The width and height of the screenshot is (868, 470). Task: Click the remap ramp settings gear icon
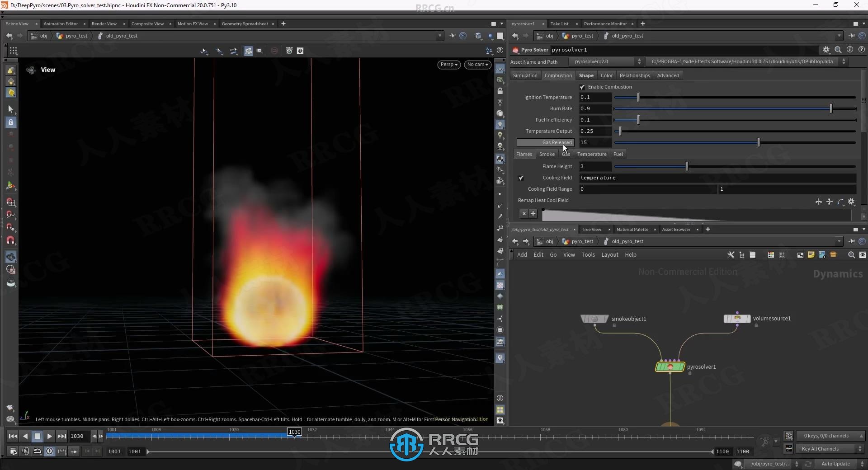pyautogui.click(x=851, y=202)
